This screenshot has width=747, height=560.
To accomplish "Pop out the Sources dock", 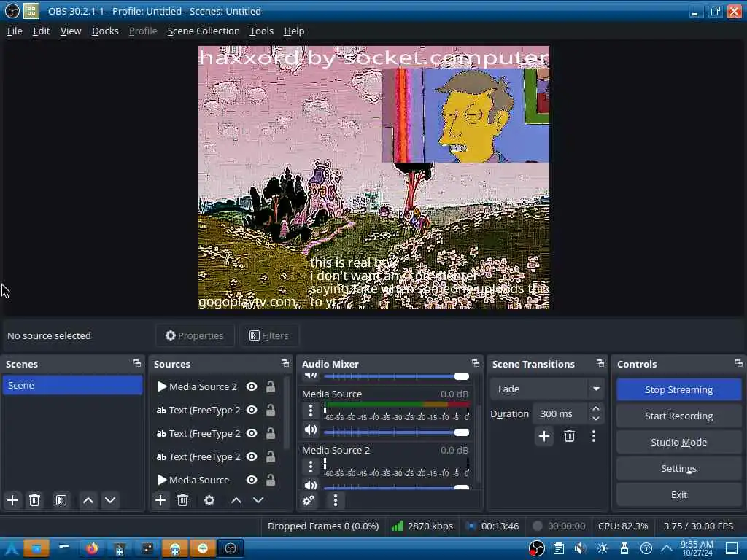I will [285, 363].
